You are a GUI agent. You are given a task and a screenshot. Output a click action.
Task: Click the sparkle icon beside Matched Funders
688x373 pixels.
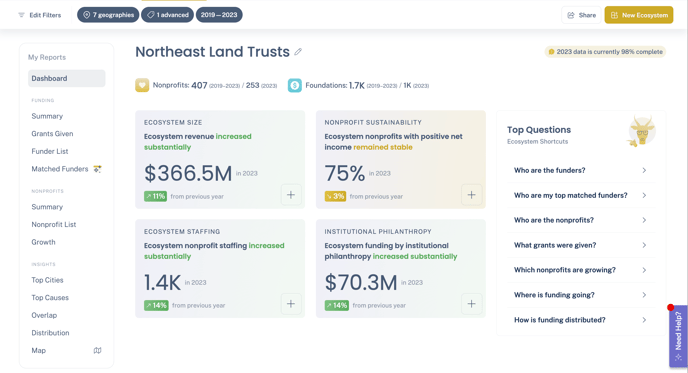97,169
